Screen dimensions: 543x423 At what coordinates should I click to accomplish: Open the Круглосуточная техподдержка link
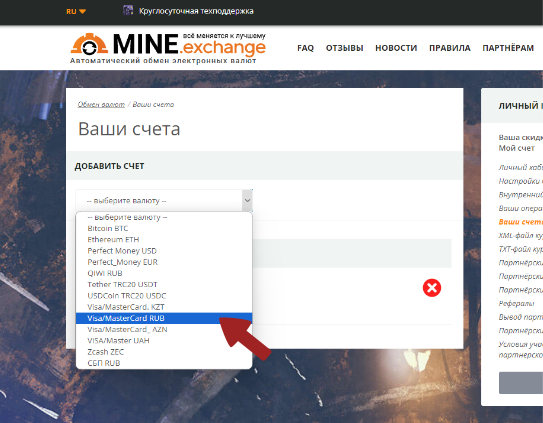[196, 11]
